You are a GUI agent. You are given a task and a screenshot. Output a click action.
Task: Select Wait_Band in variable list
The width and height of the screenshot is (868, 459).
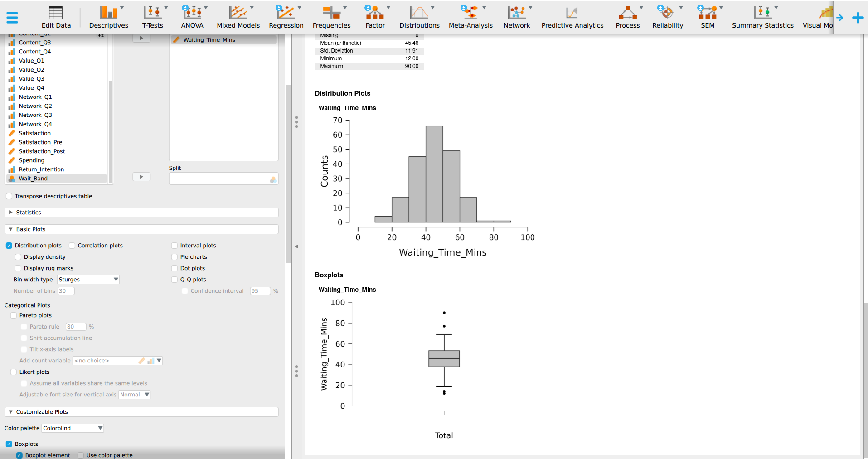pos(57,179)
